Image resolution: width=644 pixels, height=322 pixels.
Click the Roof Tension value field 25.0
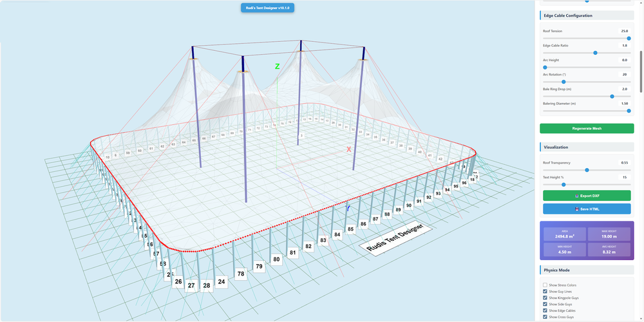coord(624,31)
